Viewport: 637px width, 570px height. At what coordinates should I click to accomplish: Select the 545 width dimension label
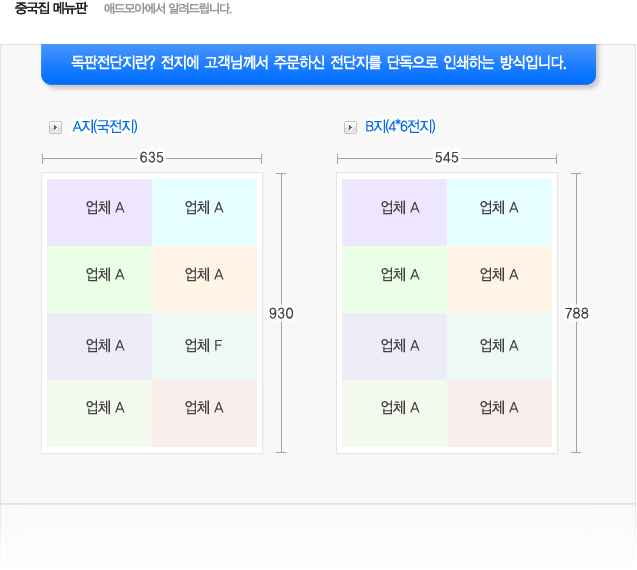click(x=447, y=158)
